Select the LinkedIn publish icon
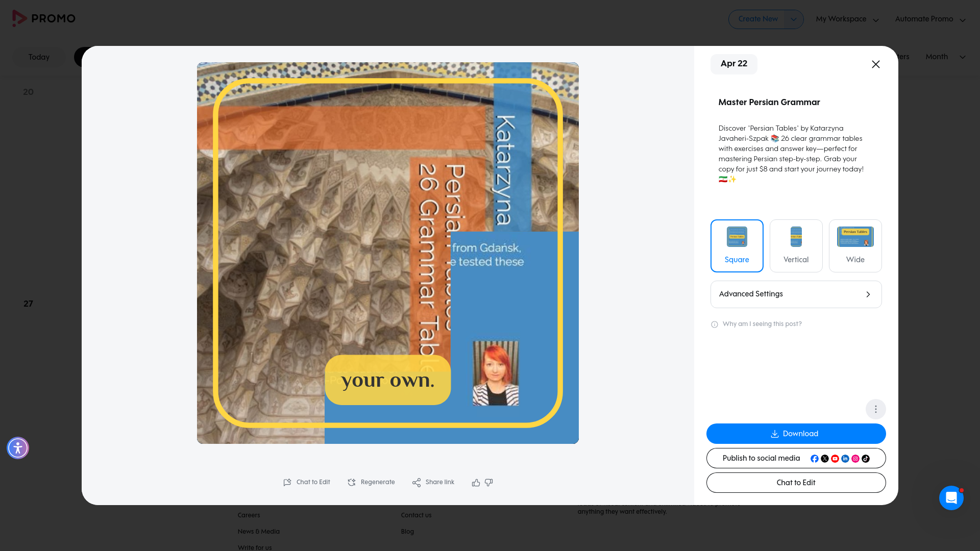Image resolution: width=980 pixels, height=551 pixels. pos(845,458)
